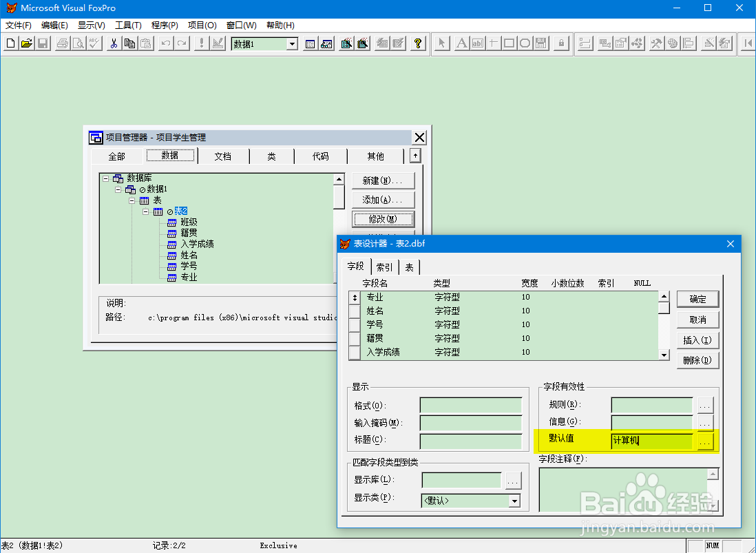
Task: Click the Print Preview icon
Action: tap(78, 43)
